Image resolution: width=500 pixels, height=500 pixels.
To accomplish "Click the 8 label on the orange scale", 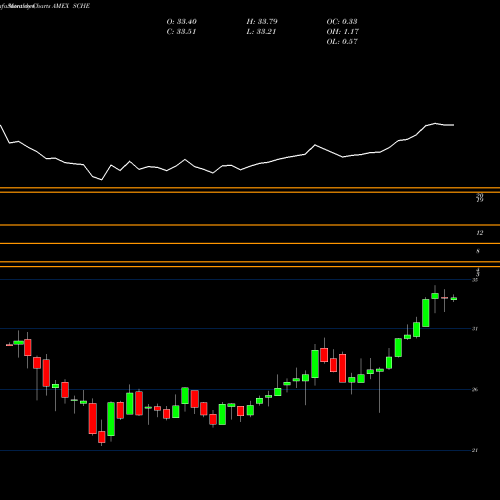I will coord(478,251).
